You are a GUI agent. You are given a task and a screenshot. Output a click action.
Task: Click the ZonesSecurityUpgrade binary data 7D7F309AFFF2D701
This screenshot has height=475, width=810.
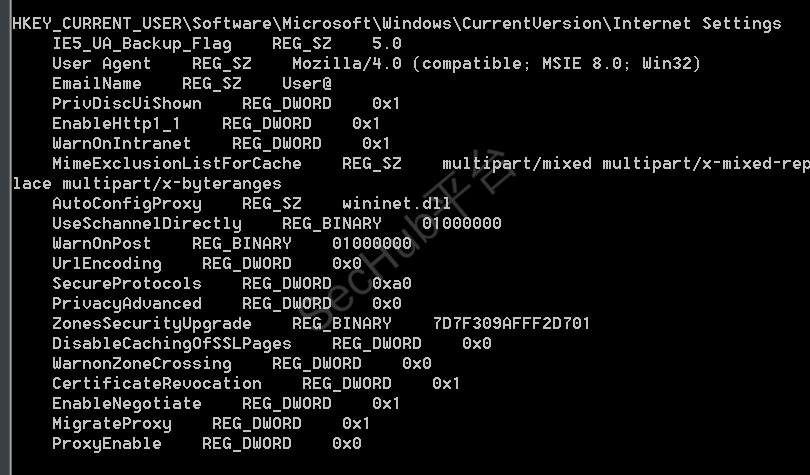(x=511, y=323)
